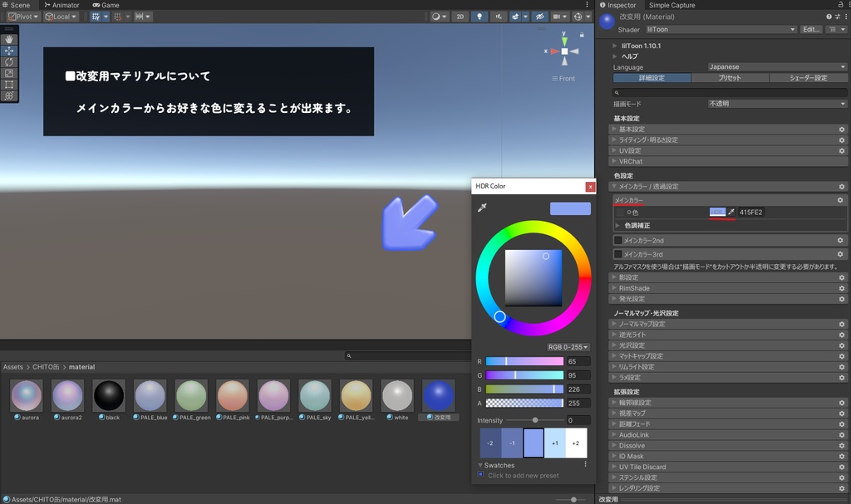Expand the VRChat section

pyautogui.click(x=728, y=161)
